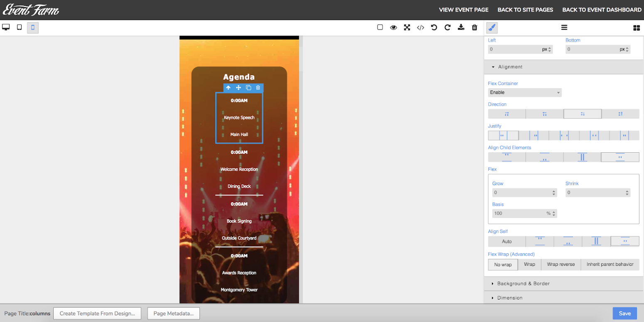
Task: Click the import download icon
Action: (x=461, y=27)
